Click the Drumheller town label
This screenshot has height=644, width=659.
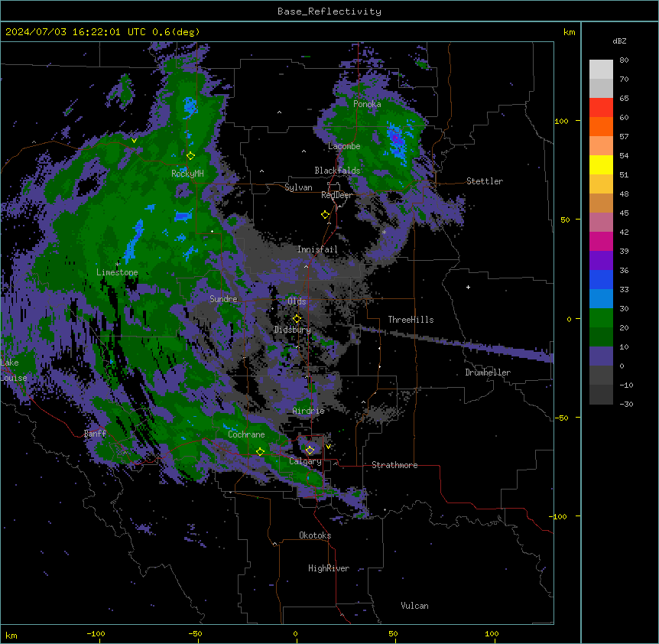click(488, 372)
